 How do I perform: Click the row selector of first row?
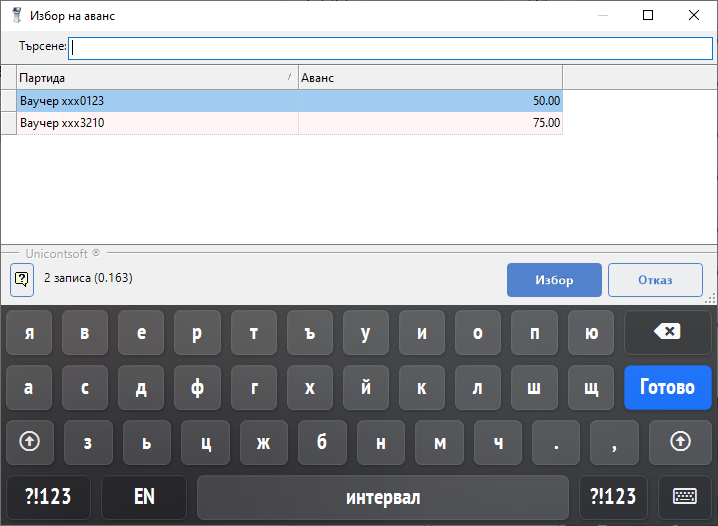point(8,101)
